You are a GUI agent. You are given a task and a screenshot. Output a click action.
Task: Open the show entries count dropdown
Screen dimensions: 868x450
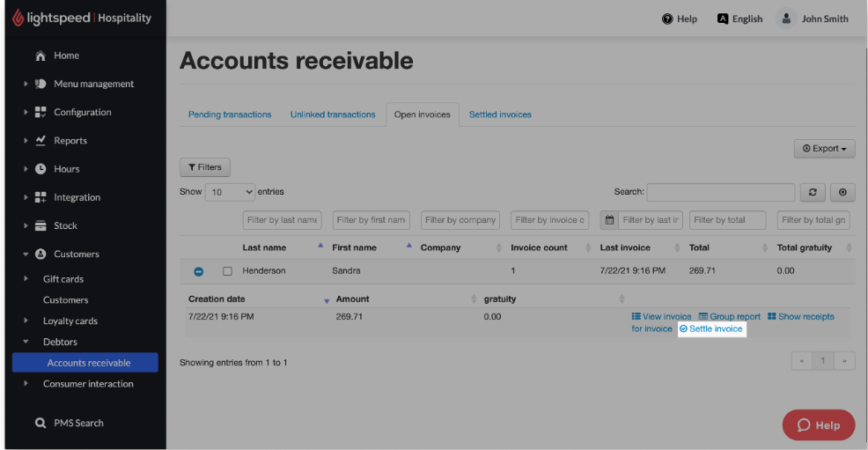[x=230, y=192]
